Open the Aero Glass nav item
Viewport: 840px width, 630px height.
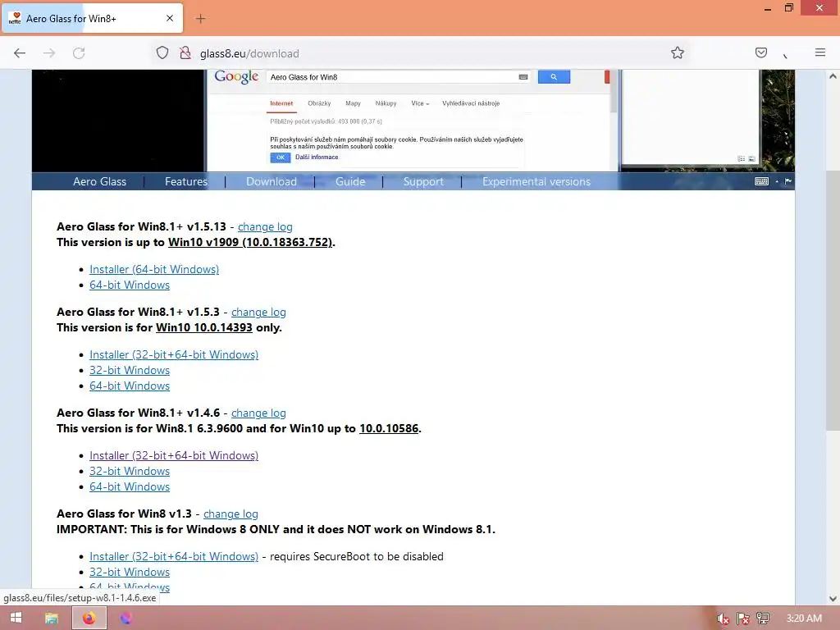tap(99, 181)
